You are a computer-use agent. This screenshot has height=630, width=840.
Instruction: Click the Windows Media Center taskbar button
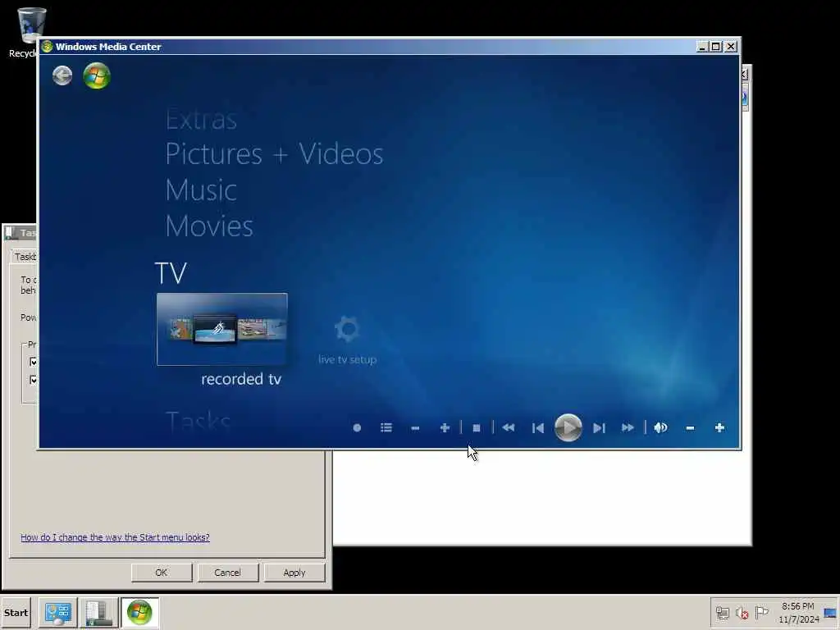coord(139,612)
